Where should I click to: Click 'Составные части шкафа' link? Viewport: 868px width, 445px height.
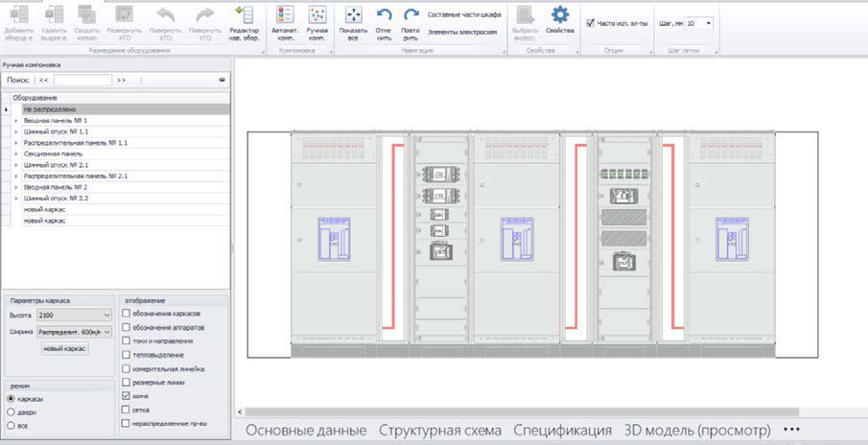coord(464,15)
